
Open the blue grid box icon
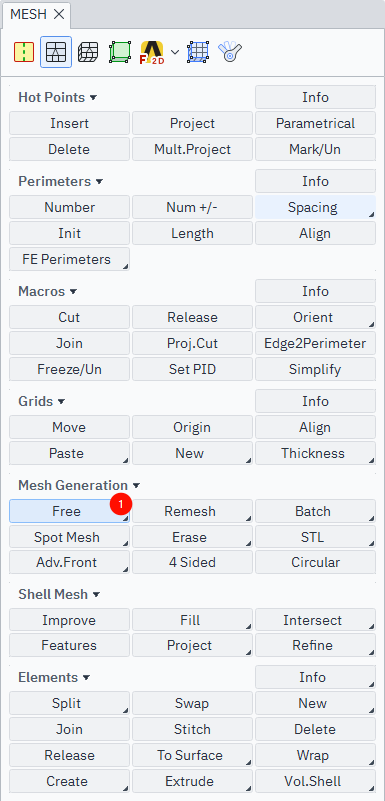[198, 52]
